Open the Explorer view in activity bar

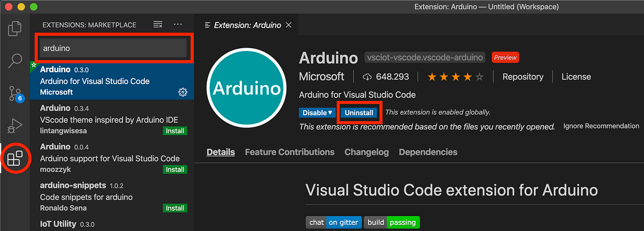click(15, 28)
